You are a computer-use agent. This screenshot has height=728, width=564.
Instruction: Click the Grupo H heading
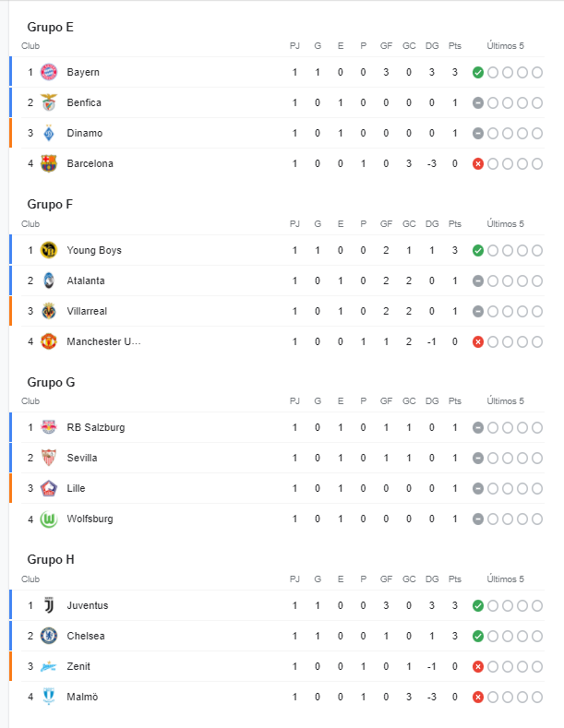point(51,559)
